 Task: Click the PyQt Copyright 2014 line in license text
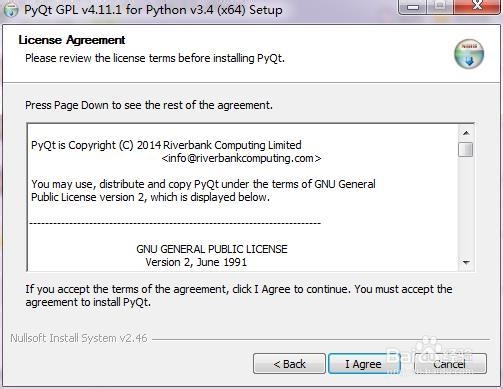(x=166, y=145)
